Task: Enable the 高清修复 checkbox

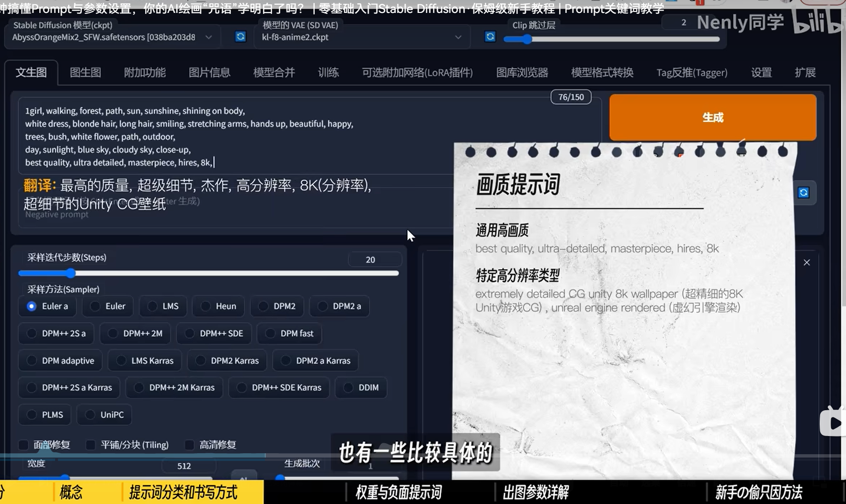Action: tap(190, 445)
